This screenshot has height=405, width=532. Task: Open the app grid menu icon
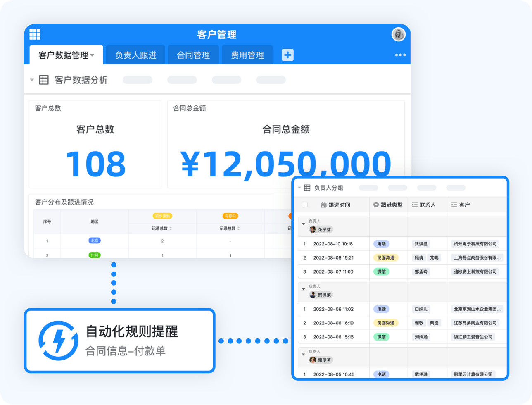[x=35, y=34]
